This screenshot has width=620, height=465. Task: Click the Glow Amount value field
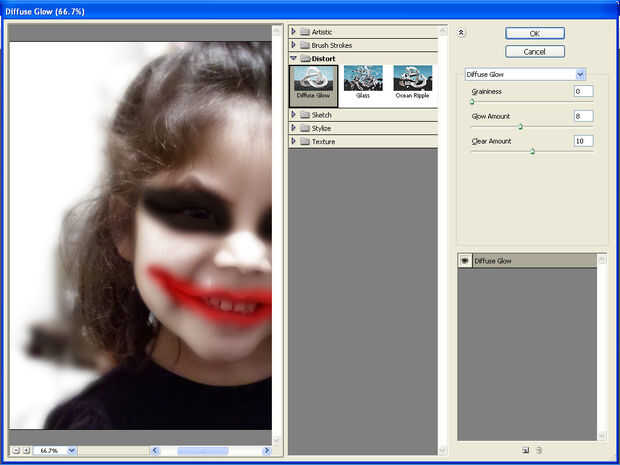(x=583, y=116)
